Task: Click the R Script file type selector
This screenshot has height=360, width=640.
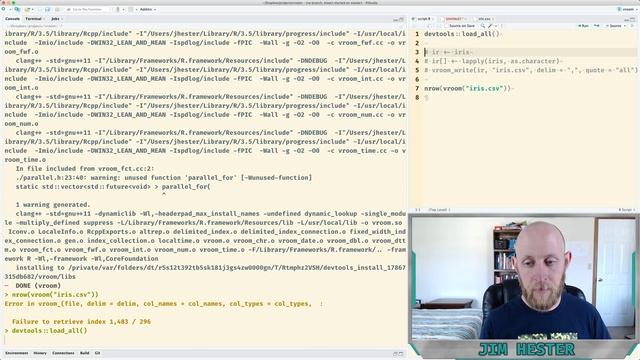Action: pos(627,210)
